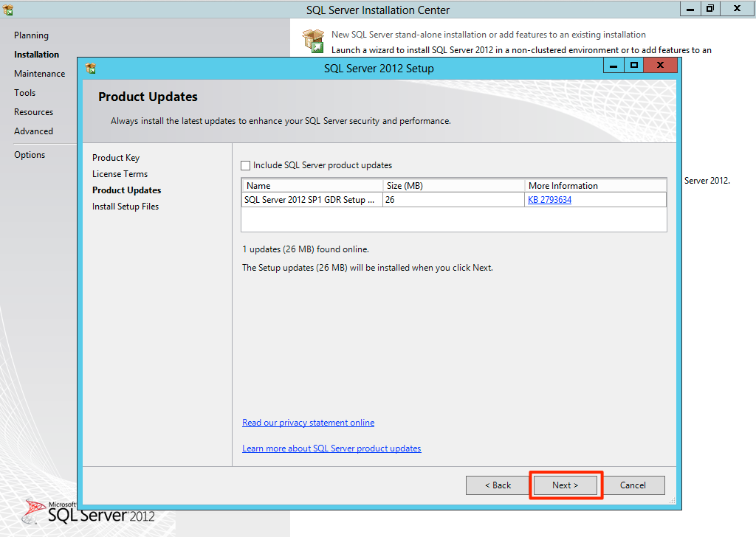Image resolution: width=756 pixels, height=537 pixels.
Task: Click the '1 updates (26 MB) found online' text
Action: click(306, 249)
